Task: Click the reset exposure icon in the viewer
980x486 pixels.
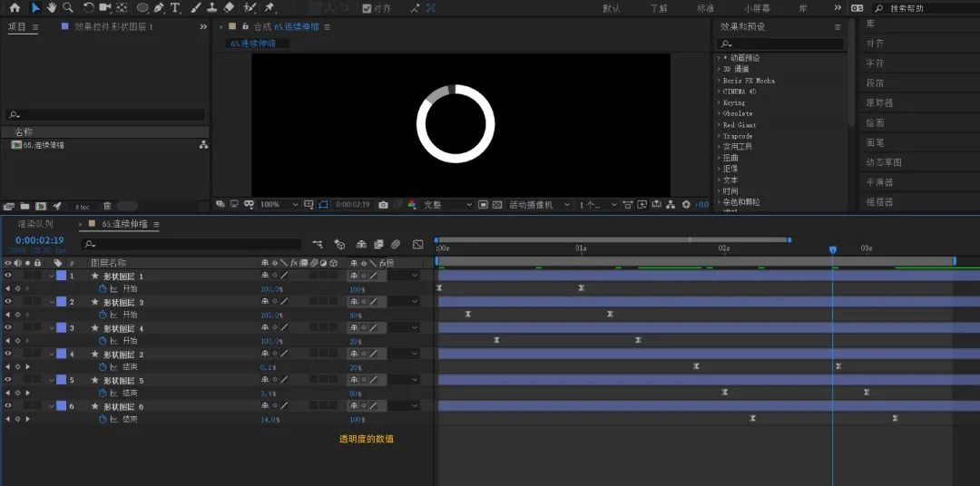Action: 686,204
